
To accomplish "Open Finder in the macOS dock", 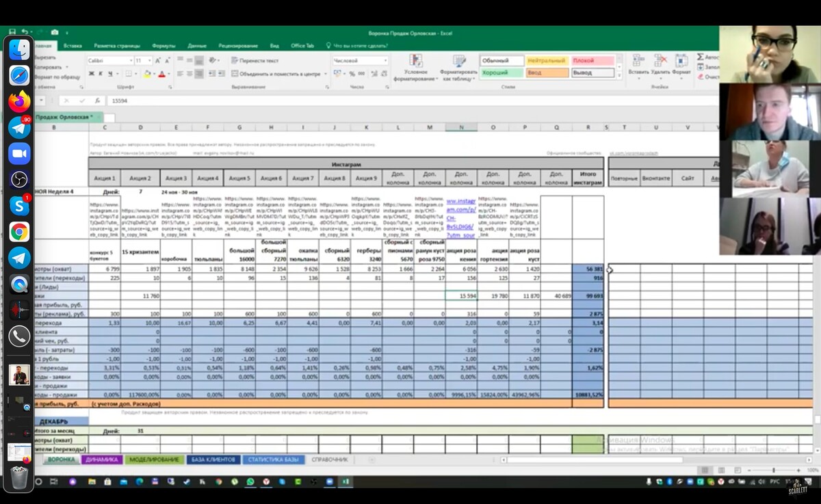I will click(19, 50).
